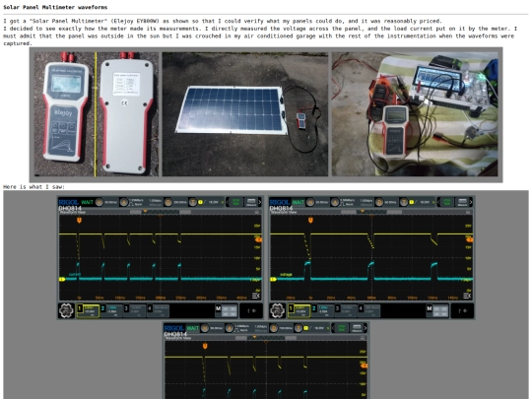The height and width of the screenshot is (399, 532).
Task: Select channel 1 box in the 'current' scope capture
Action: click(x=88, y=310)
